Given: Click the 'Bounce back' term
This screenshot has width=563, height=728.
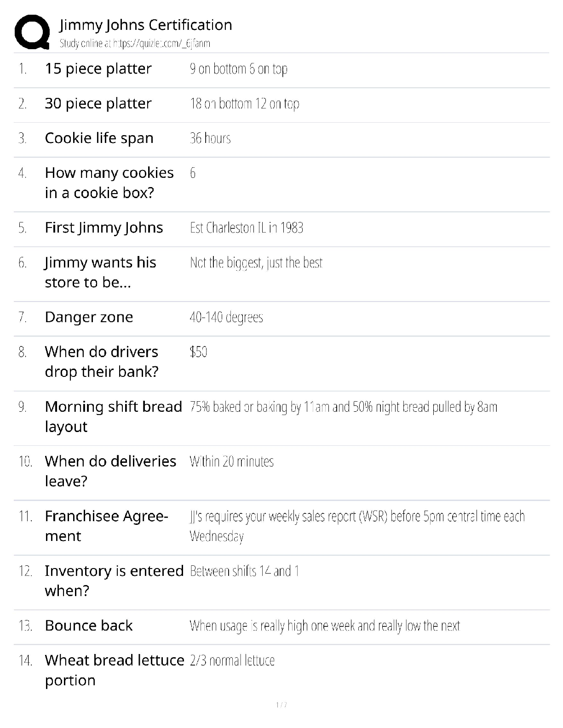Looking at the screenshot, I should 88,626.
